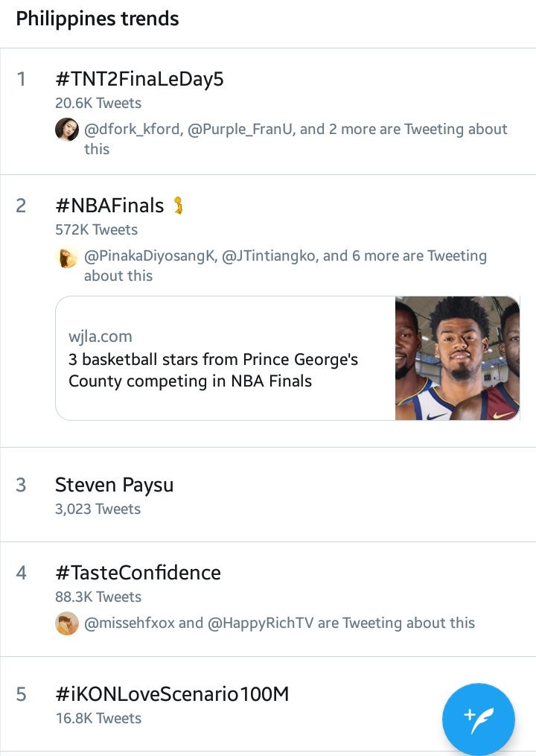The width and height of the screenshot is (536, 756).
Task: Open the #TNT2FinaLeDay5 trend
Action: pos(139,79)
